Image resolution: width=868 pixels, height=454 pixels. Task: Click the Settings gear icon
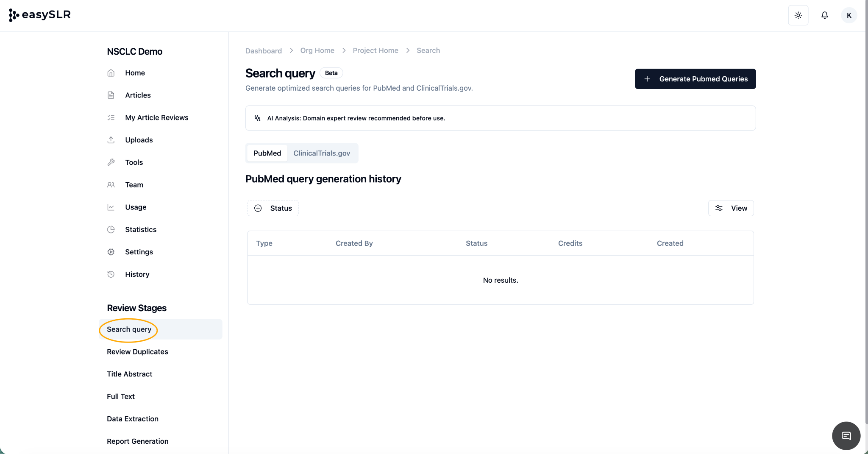tap(111, 252)
